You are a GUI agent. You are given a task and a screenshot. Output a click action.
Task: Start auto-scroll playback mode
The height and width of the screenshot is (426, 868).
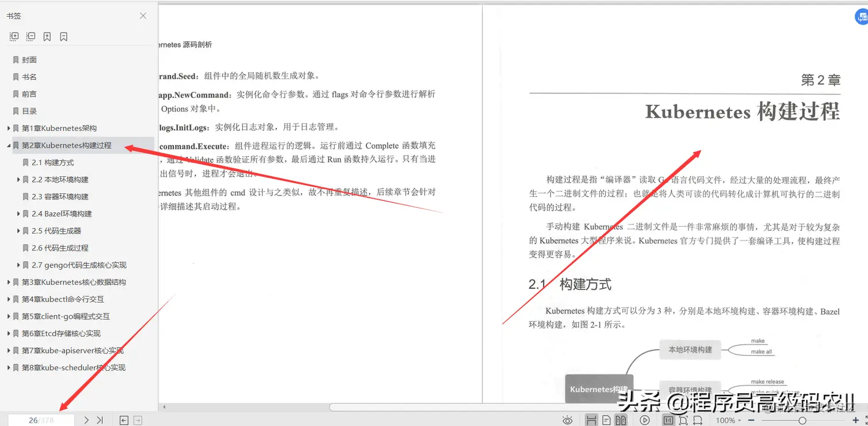tap(645, 420)
